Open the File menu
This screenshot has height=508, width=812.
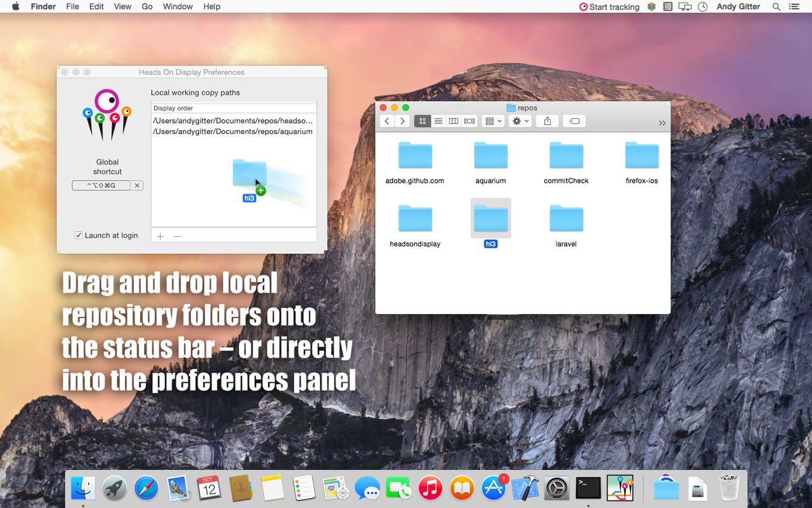pyautogui.click(x=72, y=6)
